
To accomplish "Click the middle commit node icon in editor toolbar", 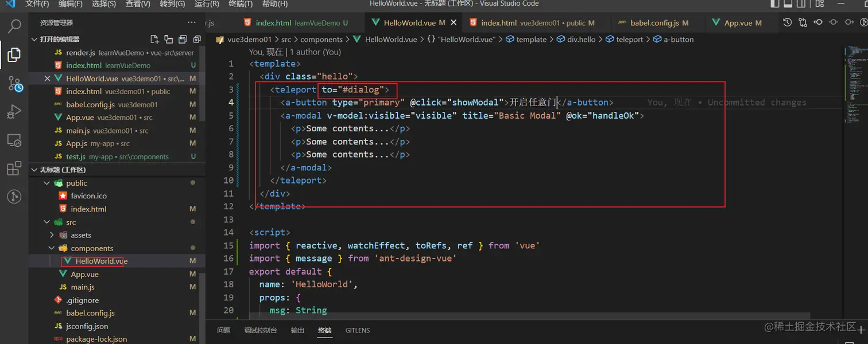I will click(x=833, y=22).
